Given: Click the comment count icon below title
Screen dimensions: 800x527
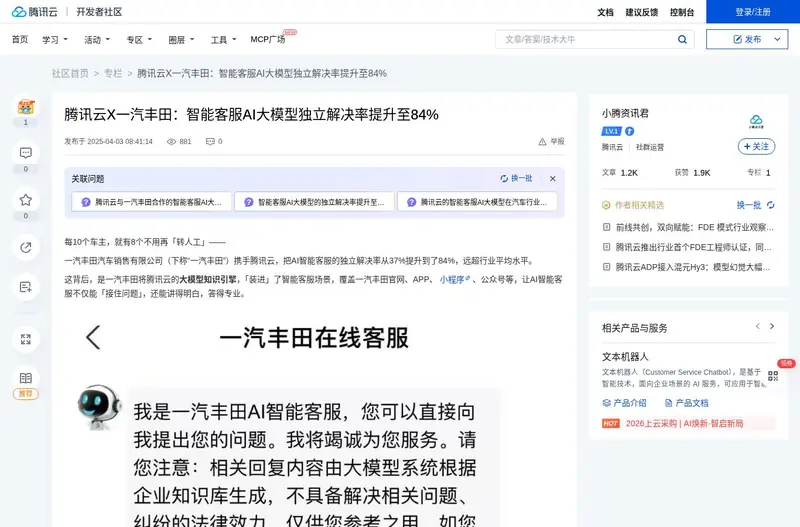Looking at the screenshot, I should click(x=210, y=141).
